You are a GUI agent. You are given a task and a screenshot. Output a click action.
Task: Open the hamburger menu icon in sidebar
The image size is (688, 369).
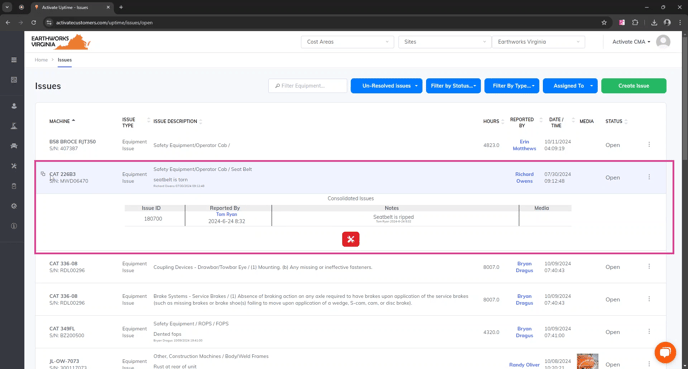(14, 60)
